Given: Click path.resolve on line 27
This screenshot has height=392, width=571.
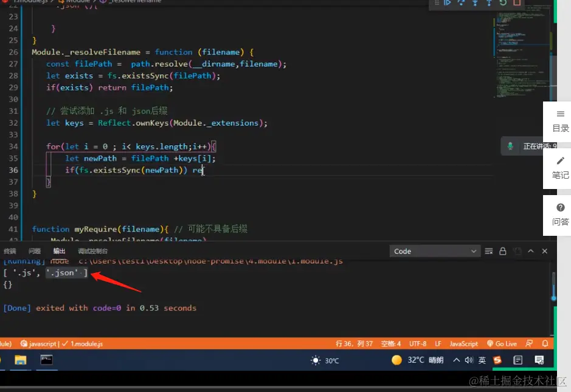Looking at the screenshot, I should (x=159, y=64).
